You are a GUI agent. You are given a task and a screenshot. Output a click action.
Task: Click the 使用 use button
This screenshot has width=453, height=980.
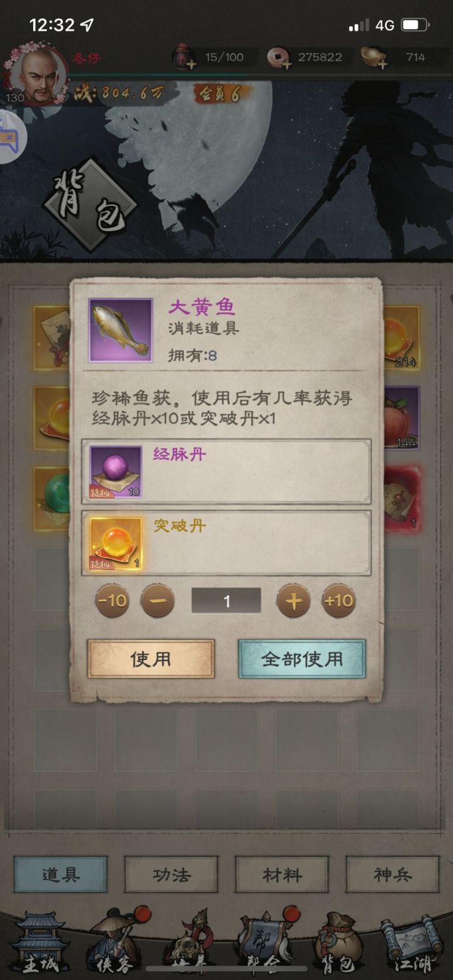click(x=151, y=659)
